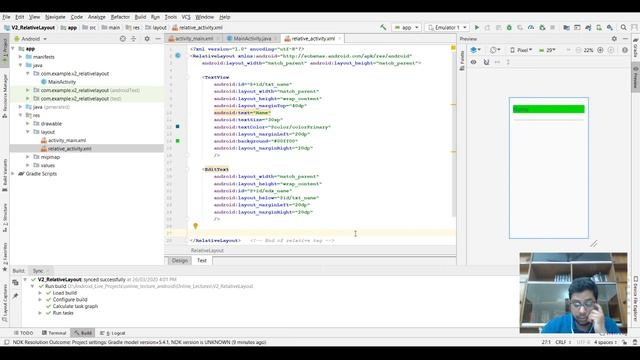Click the scroll-from-source target icon in Project panel
Image resolution: width=640 pixels, height=360 pixels.
click(x=122, y=39)
